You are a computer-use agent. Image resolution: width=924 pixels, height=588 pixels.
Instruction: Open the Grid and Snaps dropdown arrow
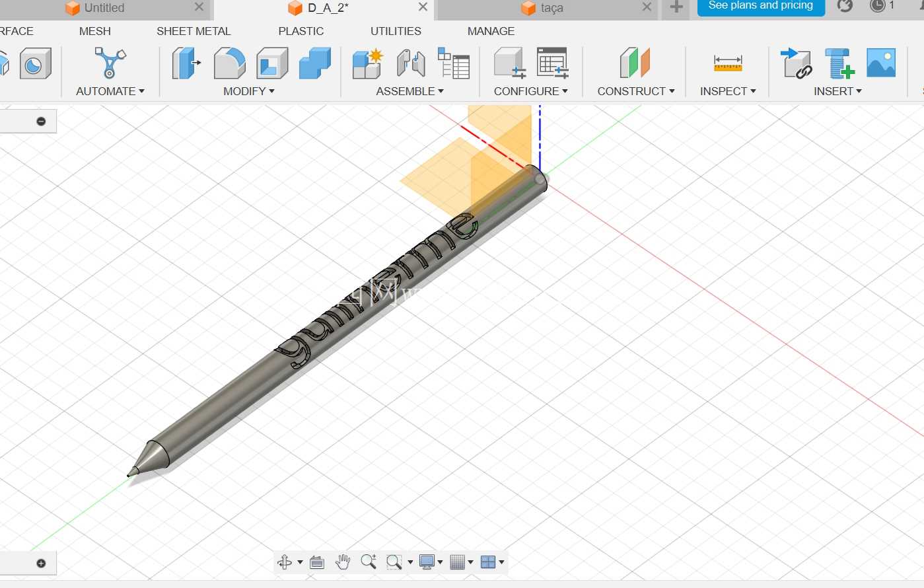tap(470, 562)
